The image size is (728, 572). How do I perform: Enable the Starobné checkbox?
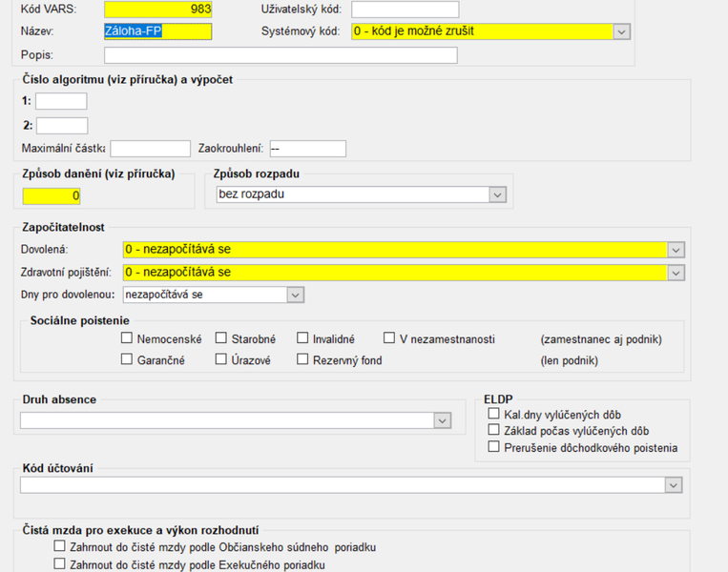pyautogui.click(x=221, y=338)
